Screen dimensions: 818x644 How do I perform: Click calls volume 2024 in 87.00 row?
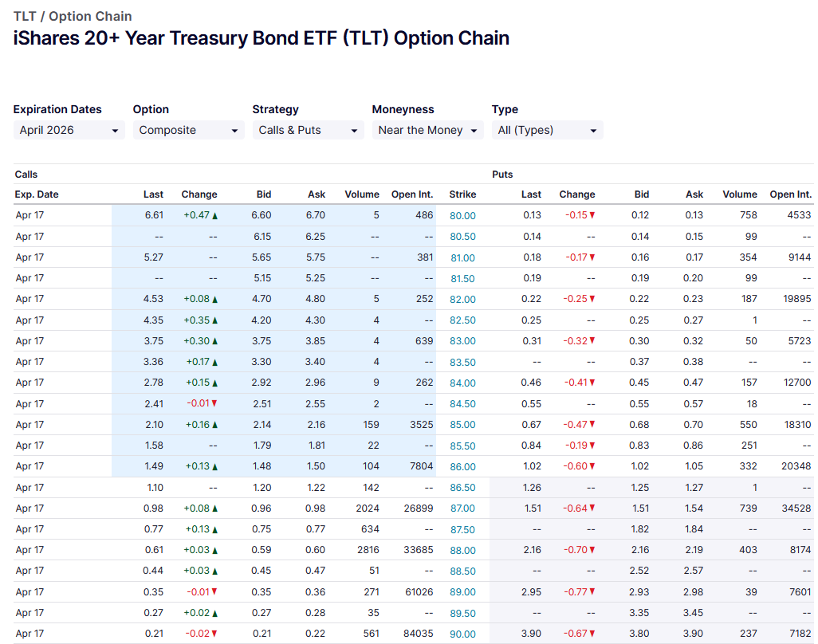click(x=368, y=508)
